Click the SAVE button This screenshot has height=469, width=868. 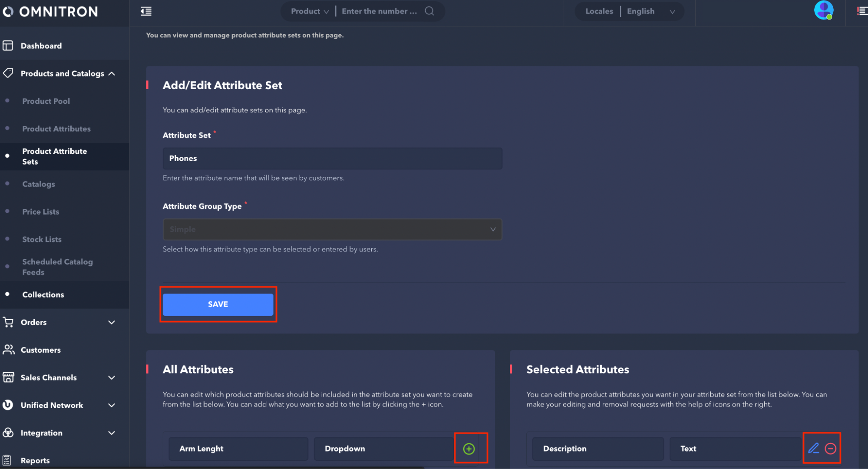[218, 304]
